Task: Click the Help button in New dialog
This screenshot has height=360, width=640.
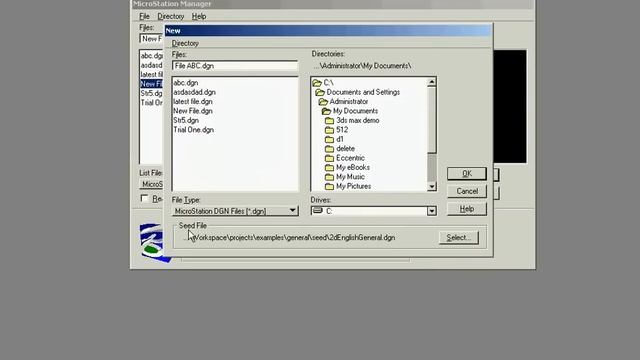Action: click(467, 209)
